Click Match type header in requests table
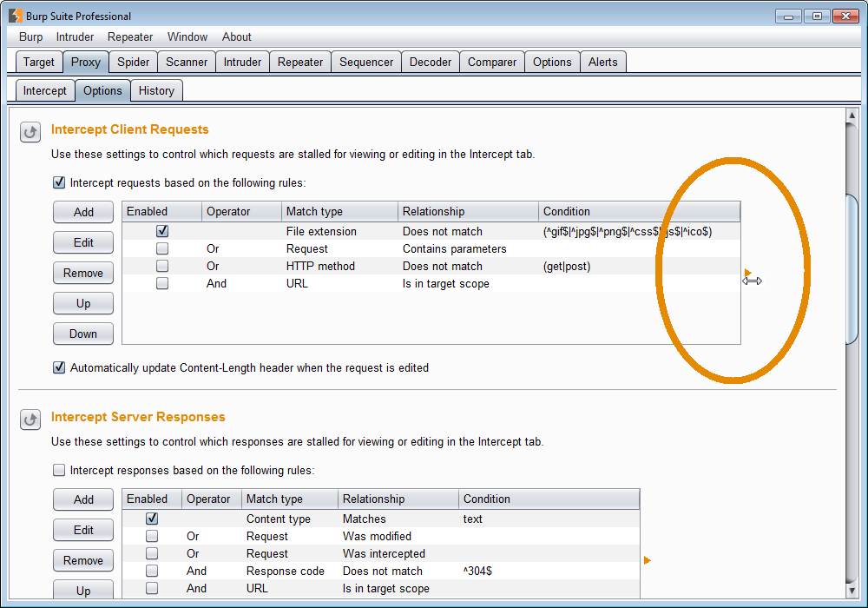This screenshot has height=608, width=868. [340, 212]
